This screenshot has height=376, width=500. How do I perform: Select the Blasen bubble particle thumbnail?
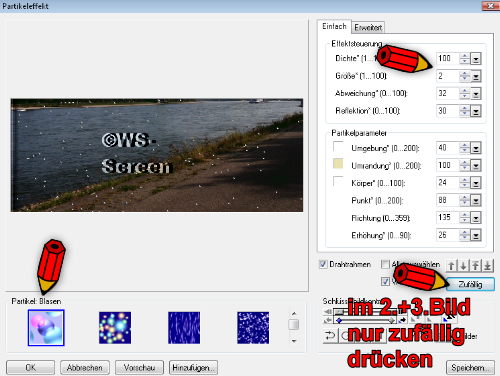click(x=46, y=328)
